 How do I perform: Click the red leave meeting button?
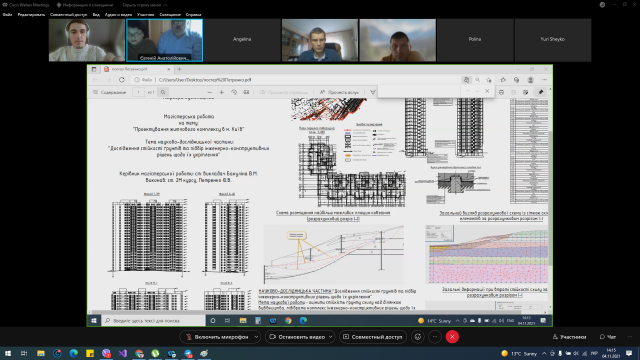[452, 337]
